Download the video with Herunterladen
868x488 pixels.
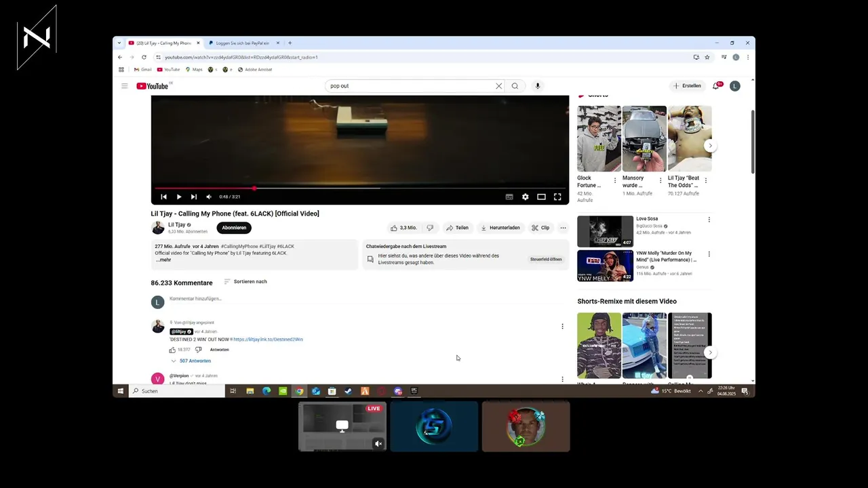point(500,228)
